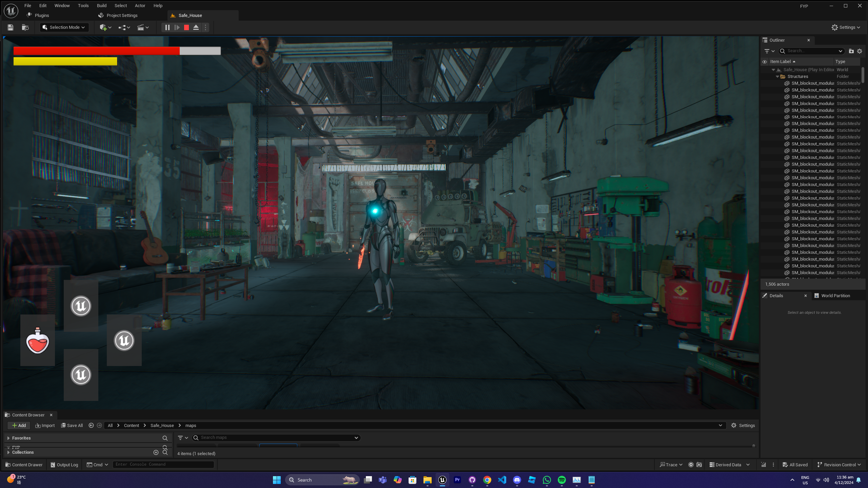Click the save current level icon
The image size is (868, 488).
coord(11,27)
